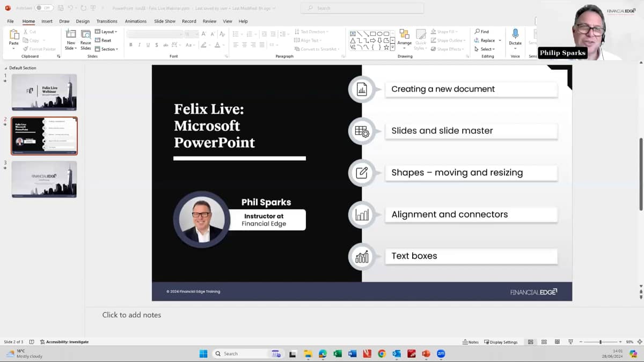Adjust the zoom slider handle

click(x=601, y=342)
